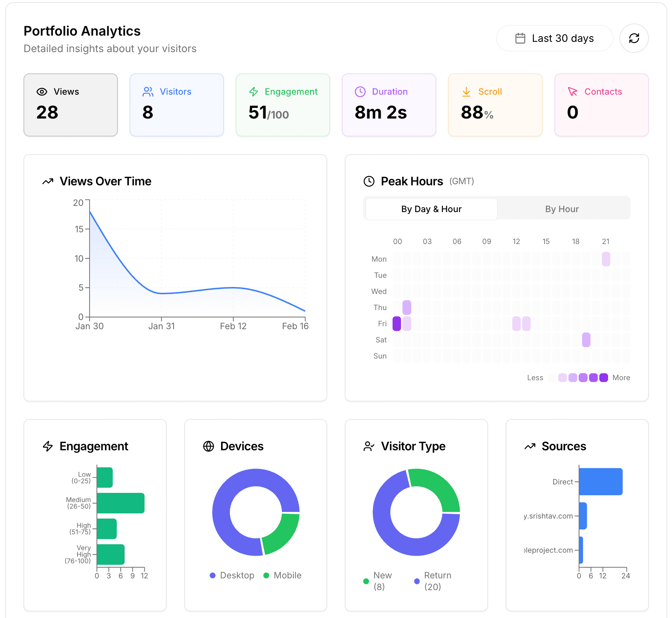
Task: Click the clock icon on Duration card
Action: (x=360, y=92)
